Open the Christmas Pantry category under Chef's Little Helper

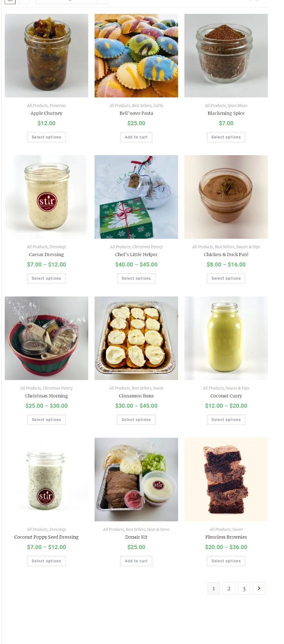point(147,247)
